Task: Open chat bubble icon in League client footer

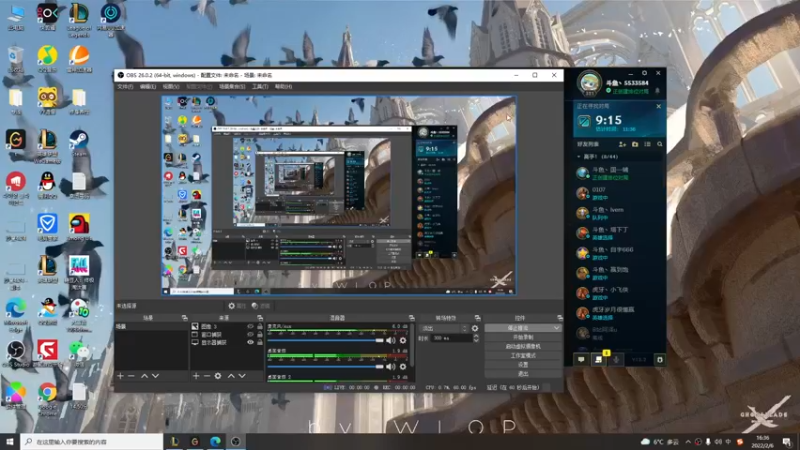Action: pos(581,360)
